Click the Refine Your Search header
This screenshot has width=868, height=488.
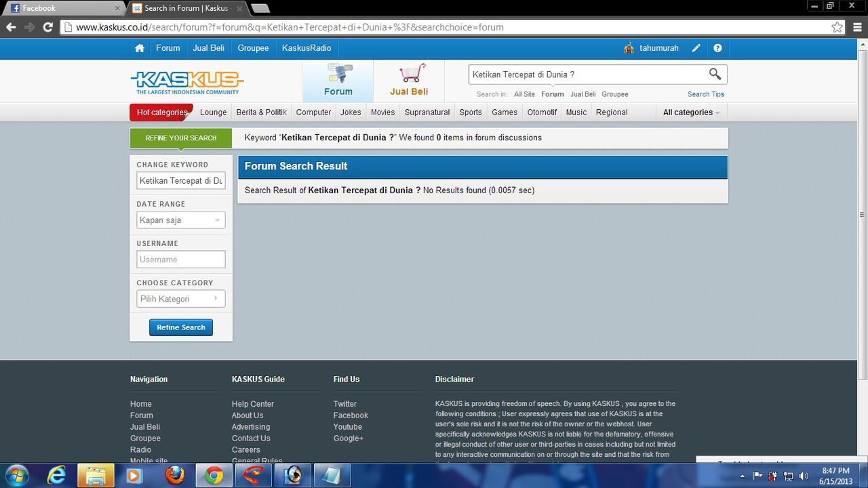pyautogui.click(x=180, y=138)
